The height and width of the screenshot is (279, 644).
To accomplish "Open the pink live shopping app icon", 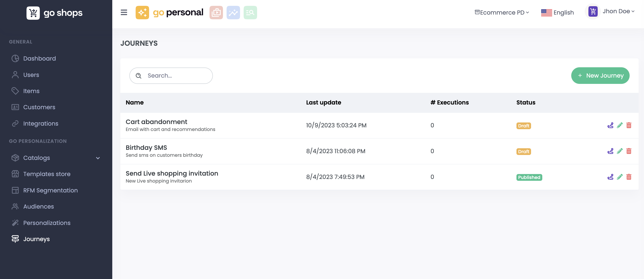I will tap(216, 13).
